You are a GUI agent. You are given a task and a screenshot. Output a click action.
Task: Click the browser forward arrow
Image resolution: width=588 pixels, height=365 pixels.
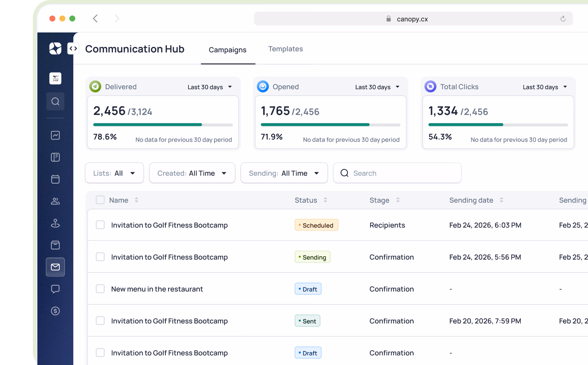tap(117, 19)
